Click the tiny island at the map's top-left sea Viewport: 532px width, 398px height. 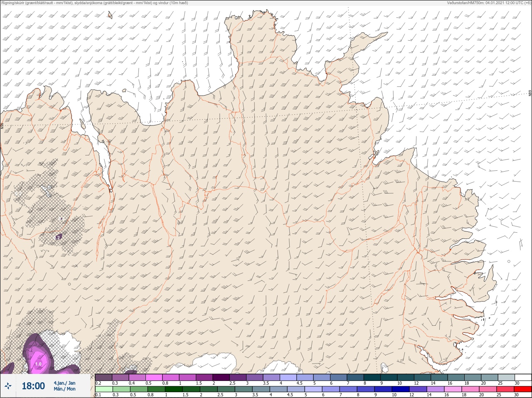[110, 15]
